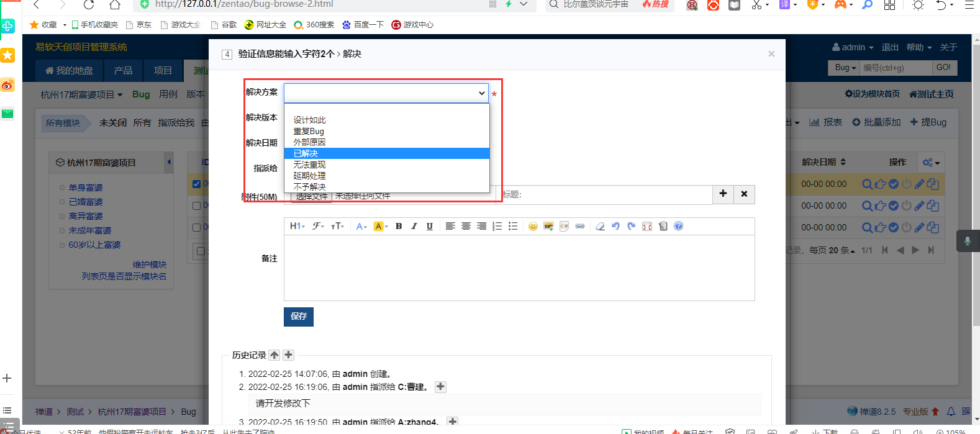Select 无法重现 resolution option
Screen dimensions: 980x434
point(387,165)
